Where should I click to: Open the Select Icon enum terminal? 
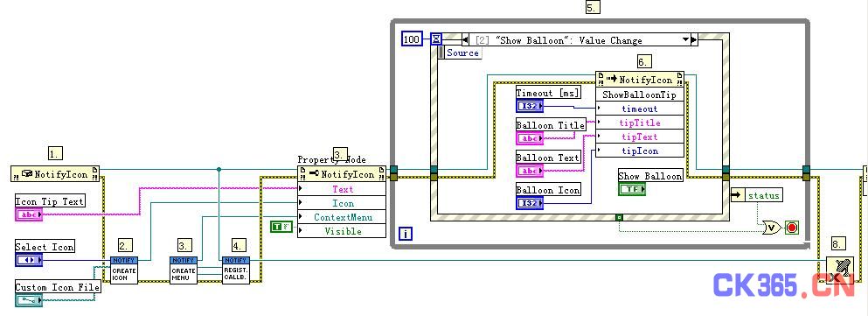click(x=29, y=260)
